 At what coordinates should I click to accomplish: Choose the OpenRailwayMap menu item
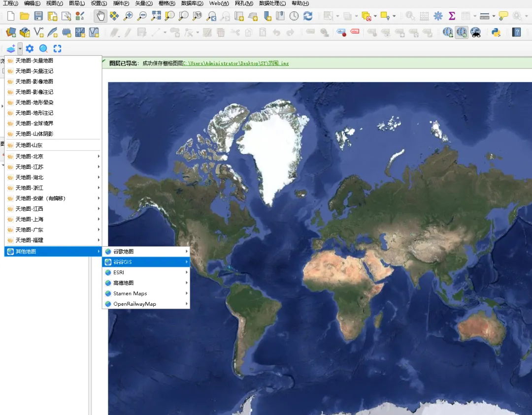[146, 304]
